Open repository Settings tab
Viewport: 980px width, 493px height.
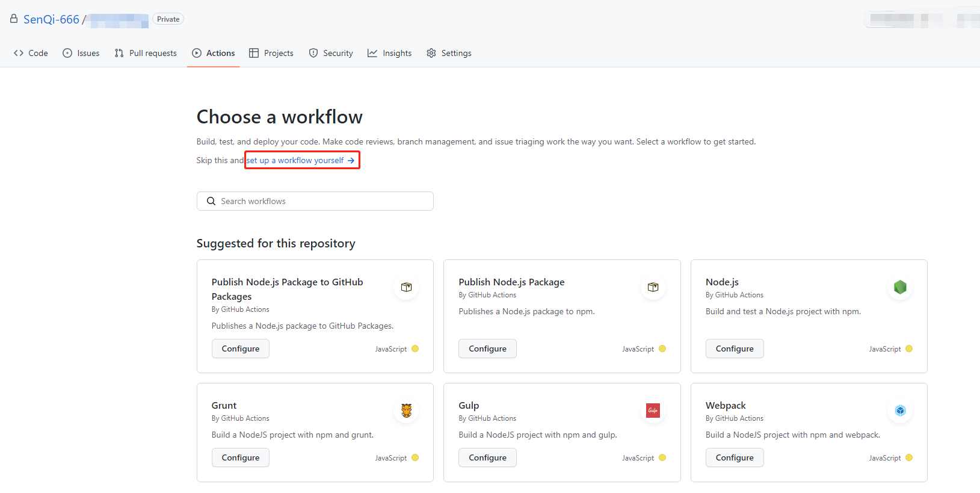click(449, 53)
